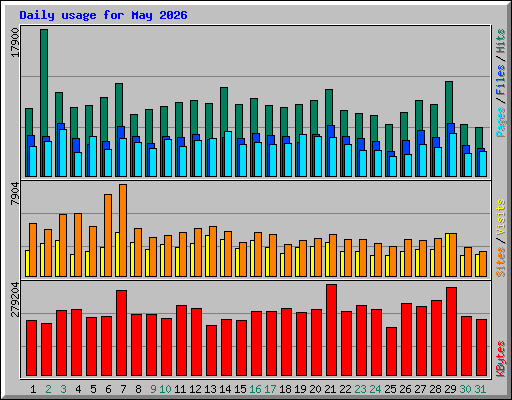Select the red KBytes bar for day 29
The height and width of the screenshot is (400, 512).
click(451, 332)
